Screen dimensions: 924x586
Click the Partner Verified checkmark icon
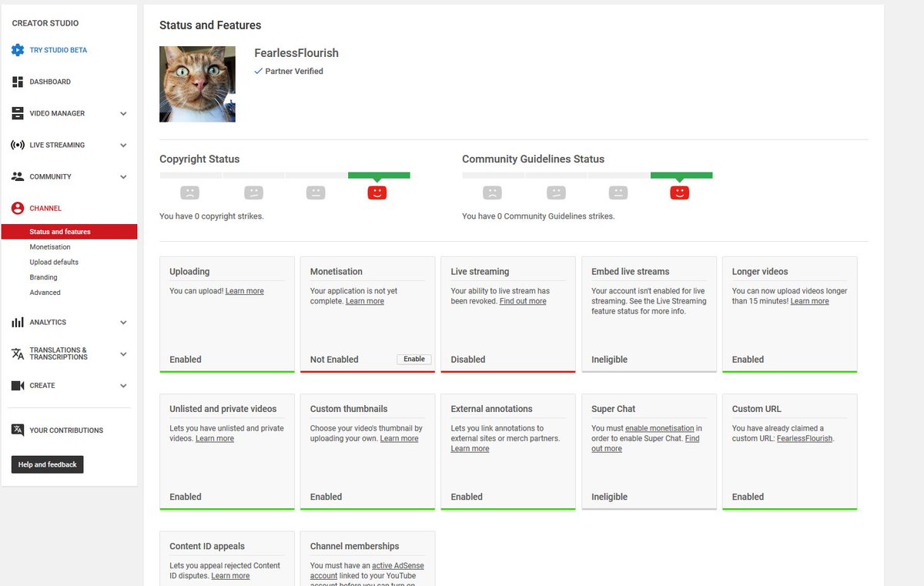(259, 71)
